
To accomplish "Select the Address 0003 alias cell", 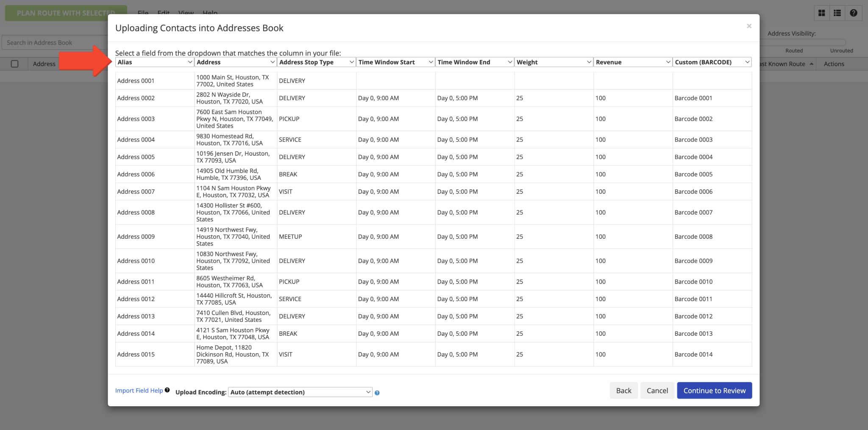I will (155, 119).
